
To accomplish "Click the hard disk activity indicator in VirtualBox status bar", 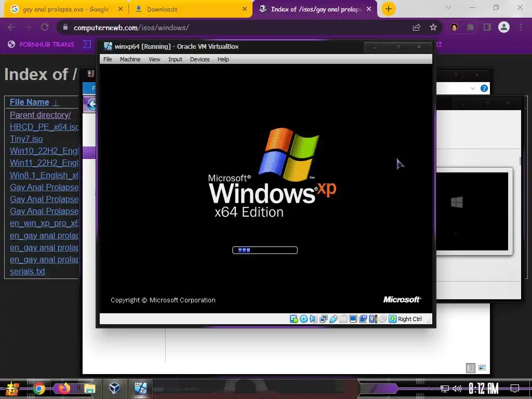I will coord(294,319).
